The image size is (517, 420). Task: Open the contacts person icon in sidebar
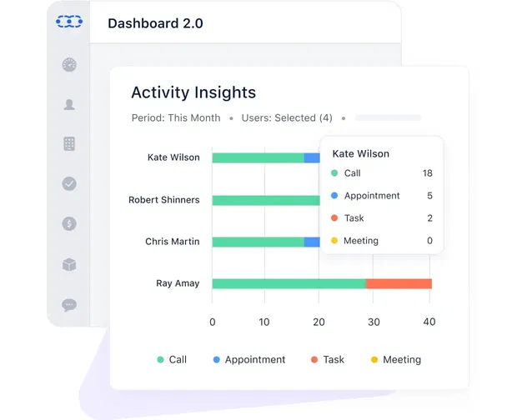pos(69,104)
